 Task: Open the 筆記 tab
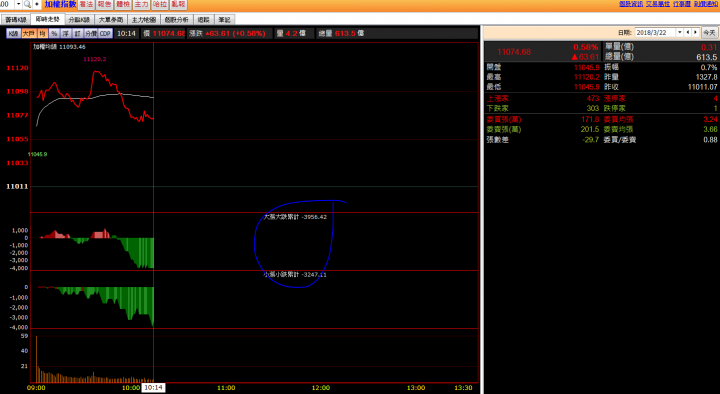click(x=225, y=20)
